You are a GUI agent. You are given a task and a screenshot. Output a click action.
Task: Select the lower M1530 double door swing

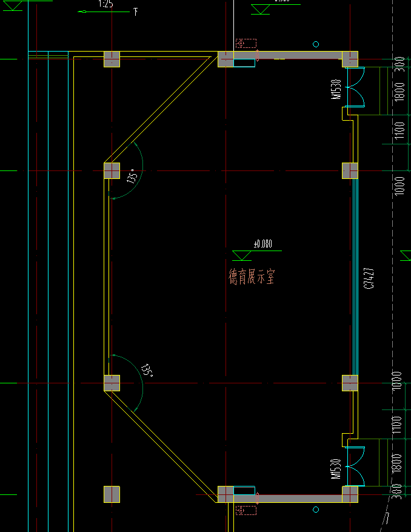tap(355, 466)
